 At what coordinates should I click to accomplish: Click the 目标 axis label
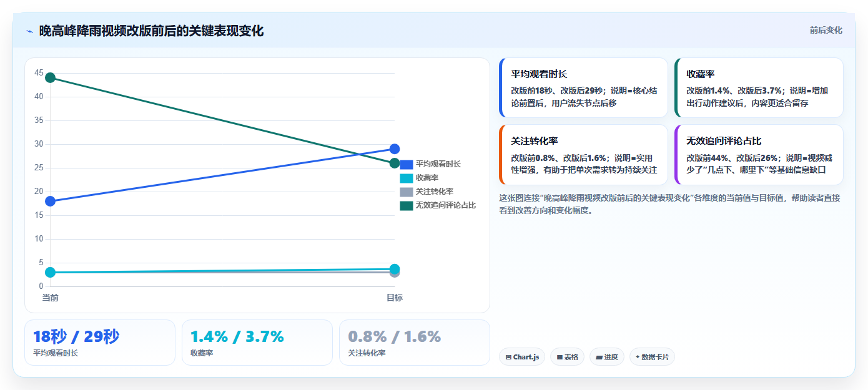click(395, 298)
